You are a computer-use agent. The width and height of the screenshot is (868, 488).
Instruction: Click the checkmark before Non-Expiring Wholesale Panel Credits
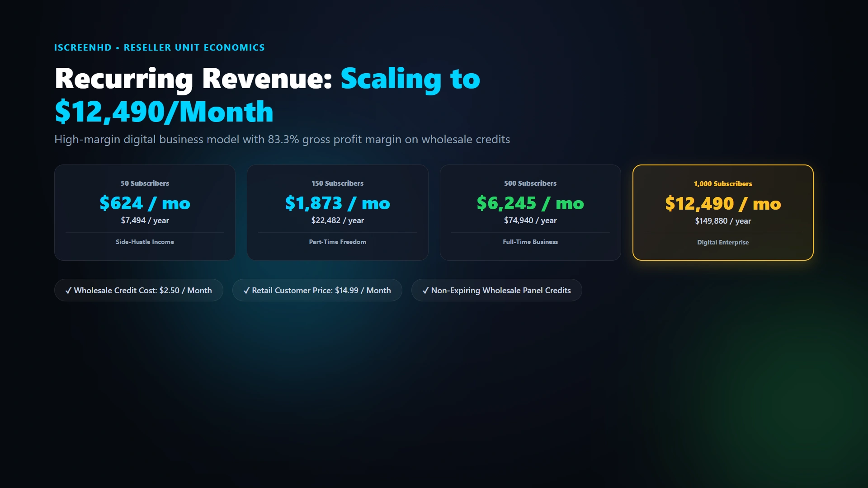tap(425, 291)
